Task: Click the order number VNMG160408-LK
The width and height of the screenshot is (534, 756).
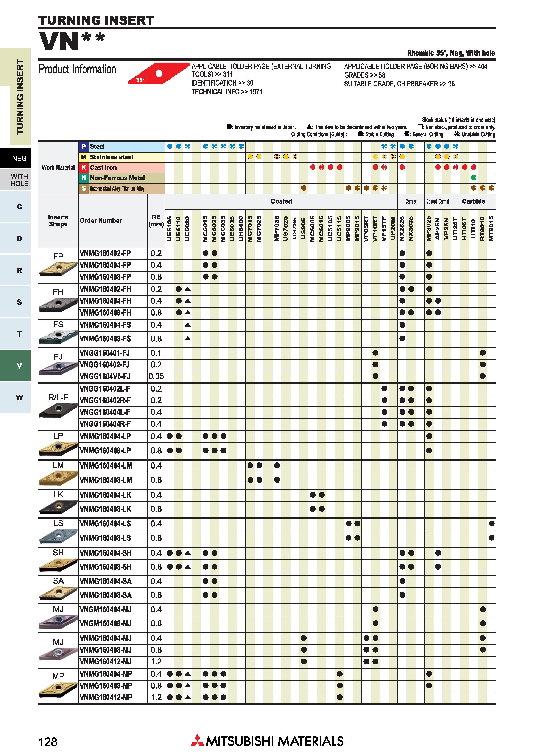Action: [x=106, y=509]
